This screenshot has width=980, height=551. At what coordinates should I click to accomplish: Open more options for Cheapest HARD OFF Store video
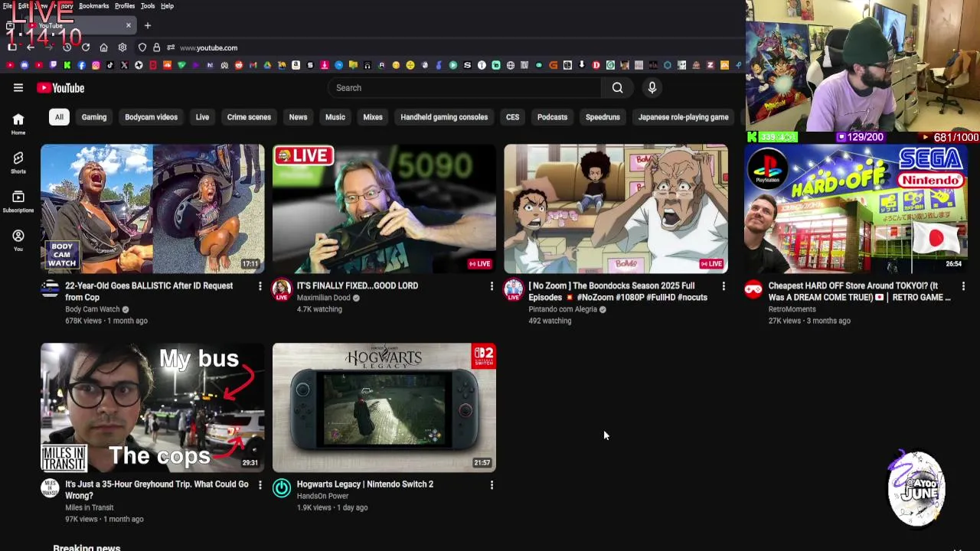tap(963, 286)
